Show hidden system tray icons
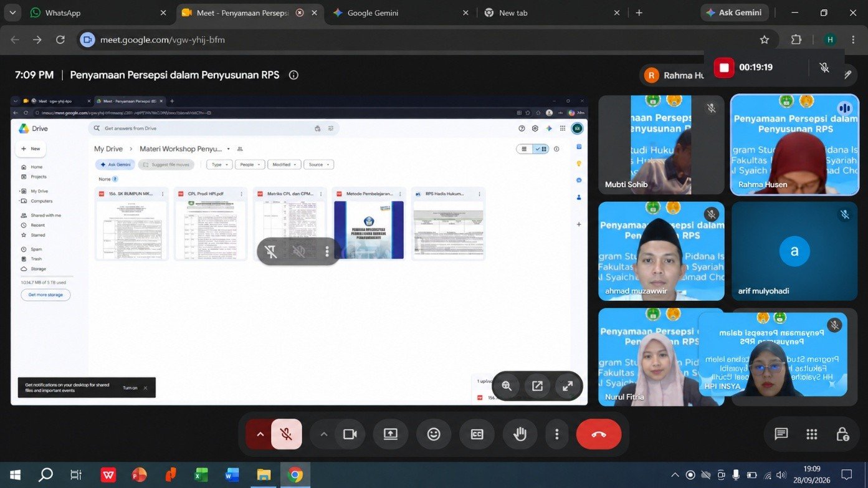Screen dimensions: 868x488 pyautogui.click(x=675, y=475)
